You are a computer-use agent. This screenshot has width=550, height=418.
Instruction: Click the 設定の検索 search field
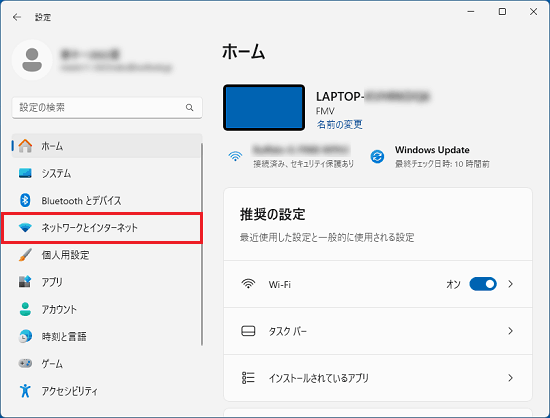(x=107, y=107)
